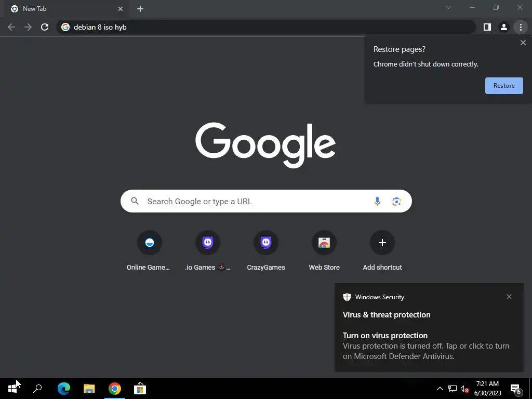The image size is (532, 399).
Task: Open the clock showing 7:21 AM
Action: coord(487,389)
